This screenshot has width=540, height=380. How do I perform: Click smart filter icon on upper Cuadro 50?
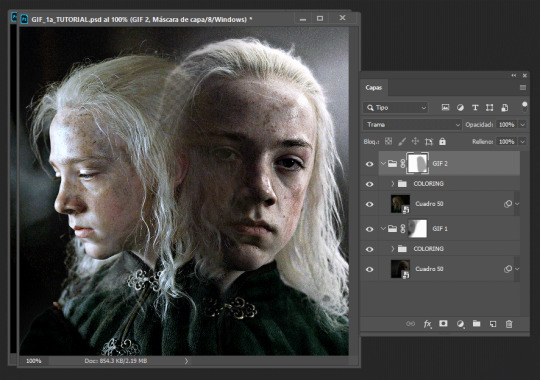pos(508,204)
